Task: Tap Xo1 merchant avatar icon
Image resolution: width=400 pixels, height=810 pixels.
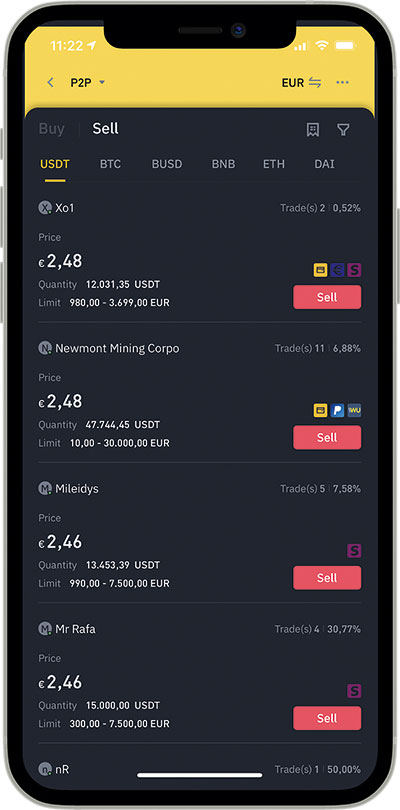Action: pos(45,208)
